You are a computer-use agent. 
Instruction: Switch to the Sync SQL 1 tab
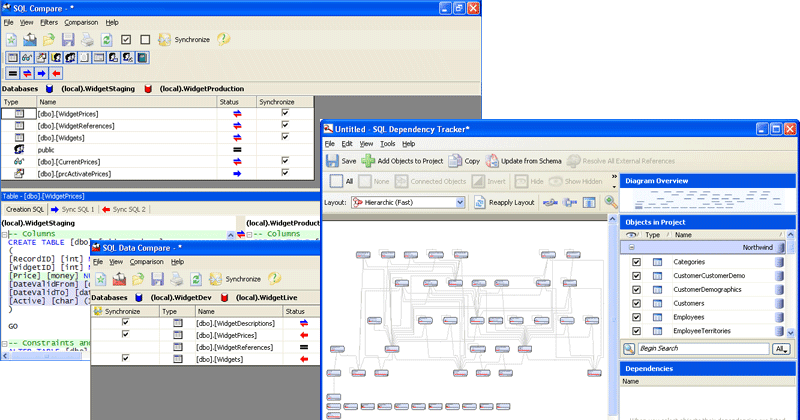[x=72, y=209]
